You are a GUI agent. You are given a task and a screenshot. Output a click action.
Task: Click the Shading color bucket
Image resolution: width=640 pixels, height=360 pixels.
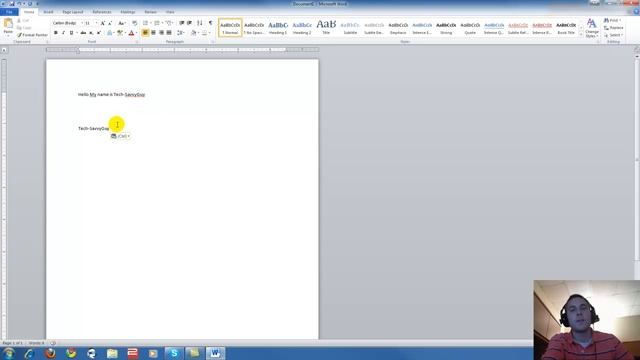(x=193, y=33)
